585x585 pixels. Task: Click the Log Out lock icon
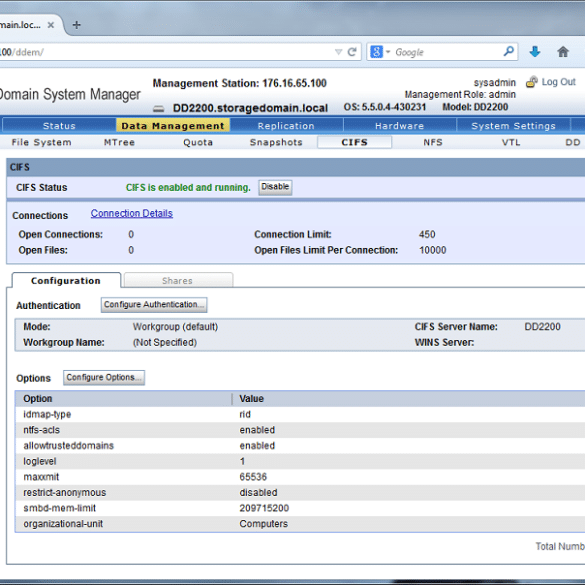click(x=532, y=82)
